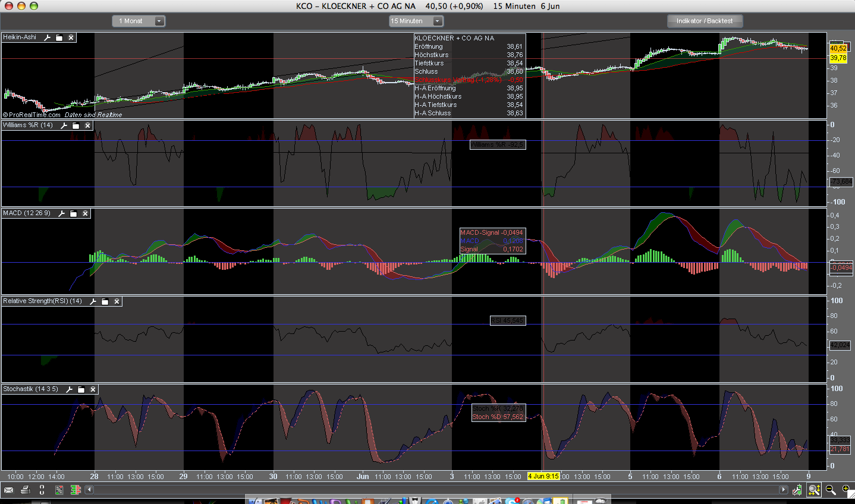Click the envelope icon to send chart

pyautogui.click(x=8, y=490)
